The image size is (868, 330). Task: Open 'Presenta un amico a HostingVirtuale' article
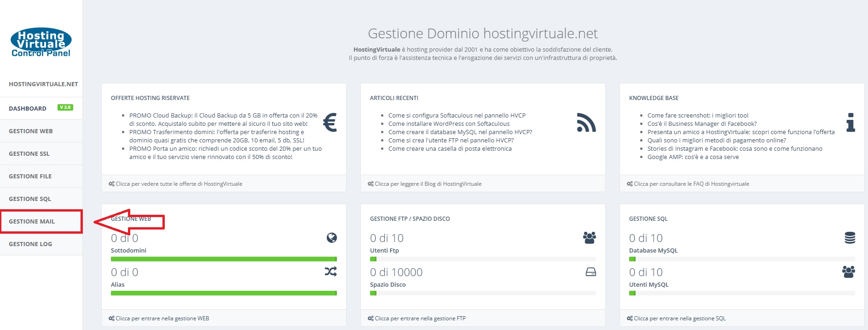click(x=741, y=132)
